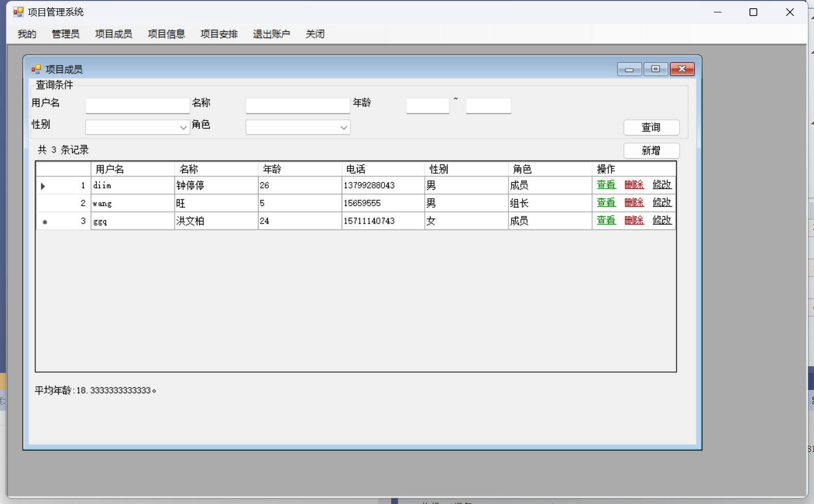The height and width of the screenshot is (504, 814).
Task: Focus the 用户名 username input field
Action: (x=138, y=106)
